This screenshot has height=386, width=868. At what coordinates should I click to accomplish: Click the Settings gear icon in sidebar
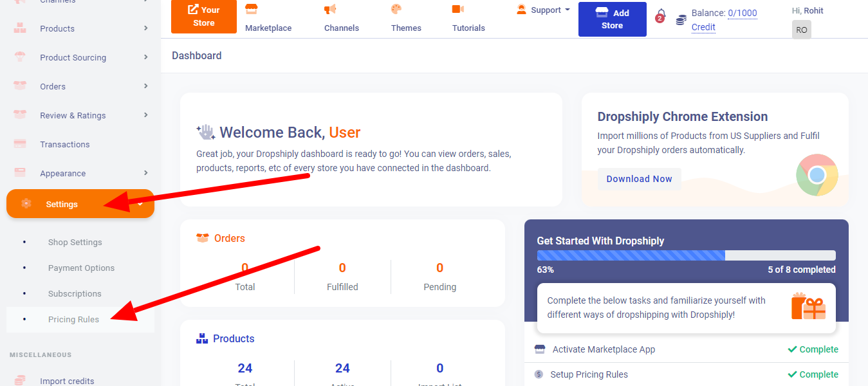click(x=26, y=204)
